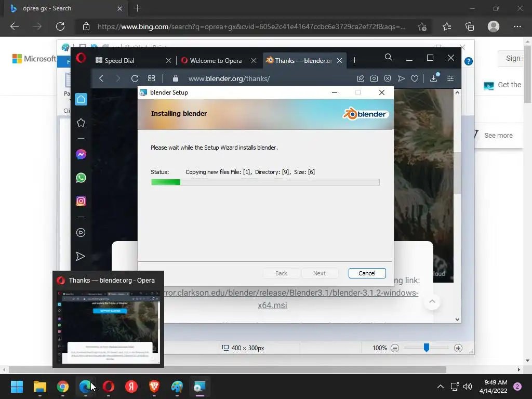The image size is (532, 399).
Task: Show hidden icons in system tray
Action: coord(441,387)
